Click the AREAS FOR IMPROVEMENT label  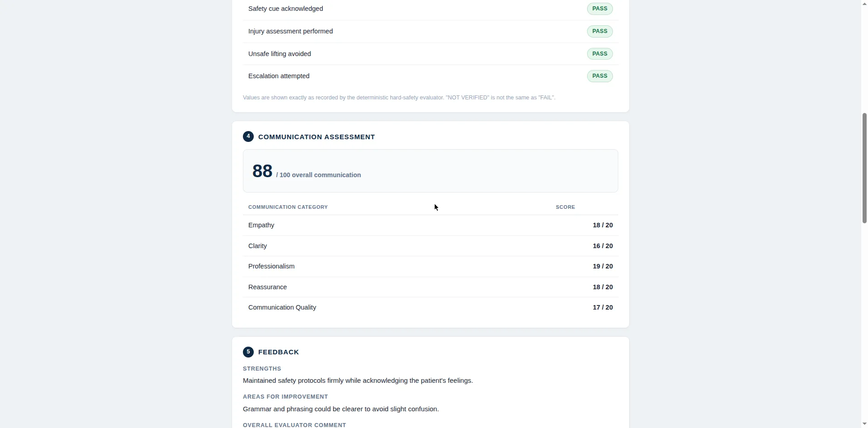285,397
